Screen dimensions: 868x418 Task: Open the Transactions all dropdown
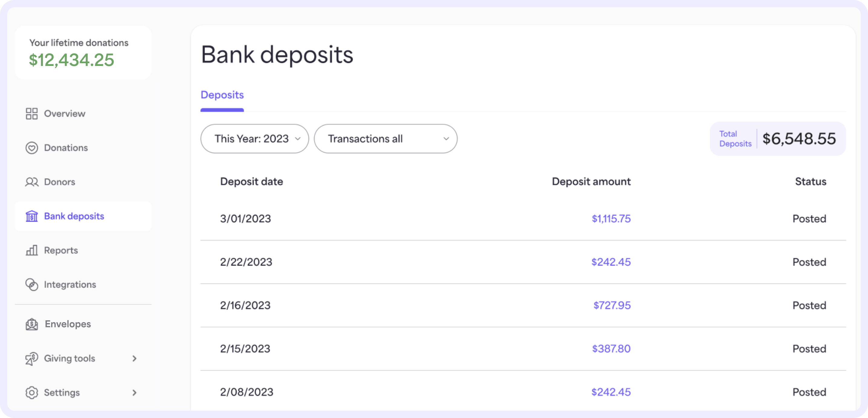(385, 138)
